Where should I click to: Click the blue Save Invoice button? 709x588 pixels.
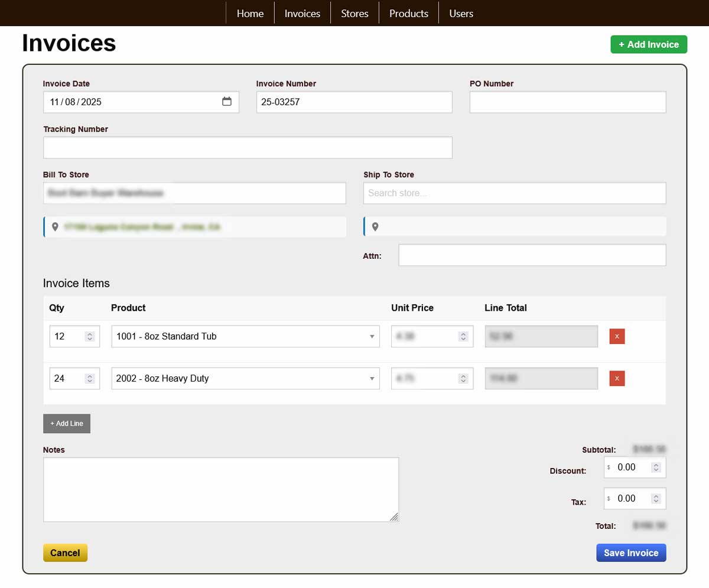pos(631,553)
